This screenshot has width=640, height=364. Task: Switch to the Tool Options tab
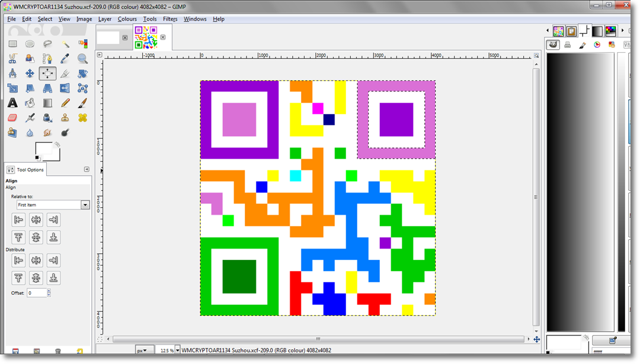(25, 169)
